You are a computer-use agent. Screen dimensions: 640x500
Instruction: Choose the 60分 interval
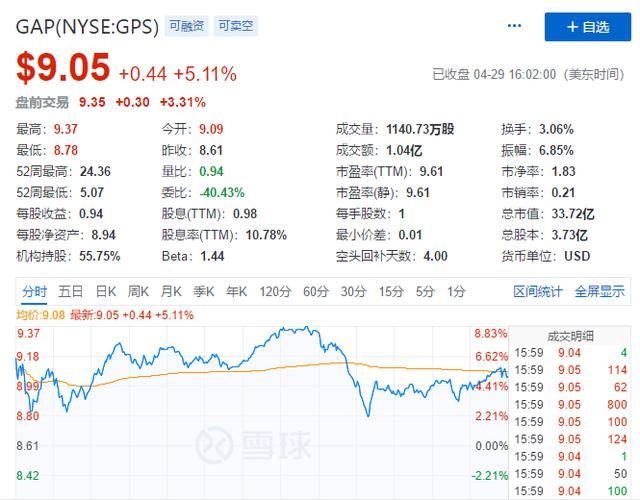(x=315, y=292)
